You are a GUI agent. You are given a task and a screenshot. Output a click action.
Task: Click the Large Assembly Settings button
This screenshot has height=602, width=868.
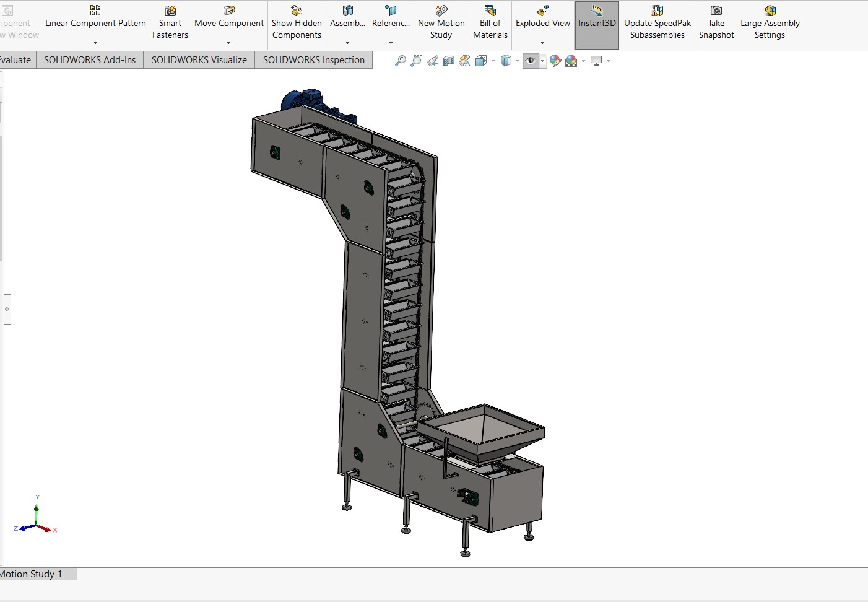tap(770, 23)
